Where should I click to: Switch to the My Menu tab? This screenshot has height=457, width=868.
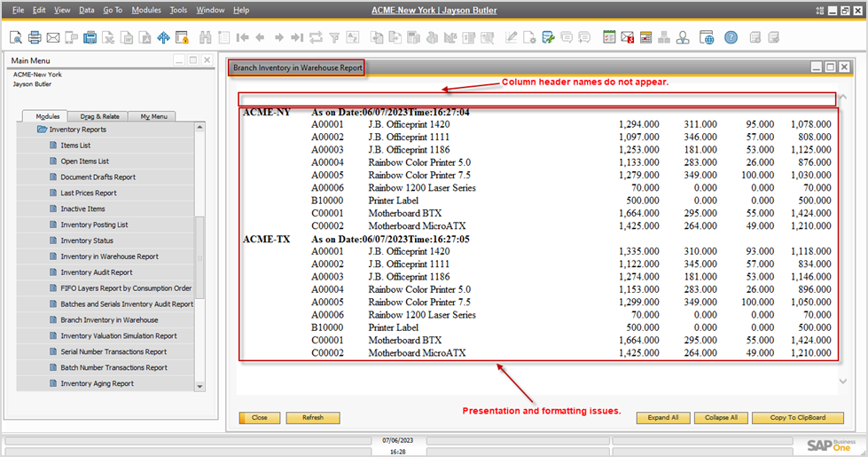(152, 116)
